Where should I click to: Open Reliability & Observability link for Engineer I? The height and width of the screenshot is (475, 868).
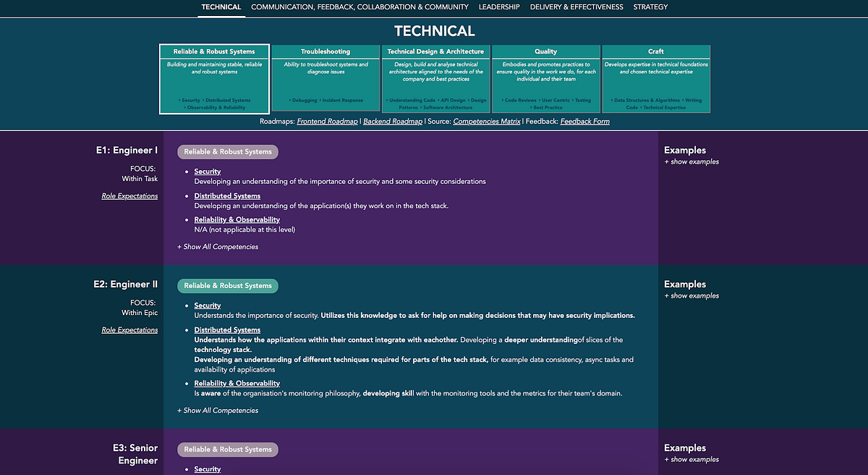237,219
